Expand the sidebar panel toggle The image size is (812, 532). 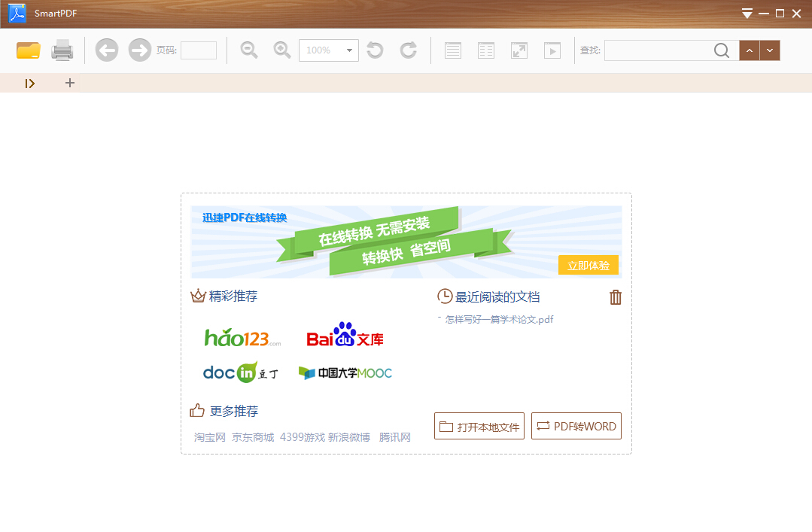[30, 83]
